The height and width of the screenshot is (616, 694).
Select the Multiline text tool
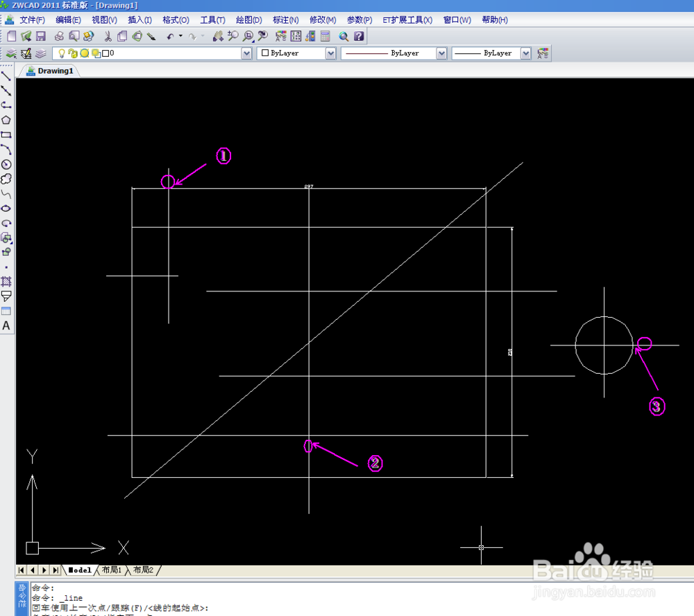click(x=6, y=326)
